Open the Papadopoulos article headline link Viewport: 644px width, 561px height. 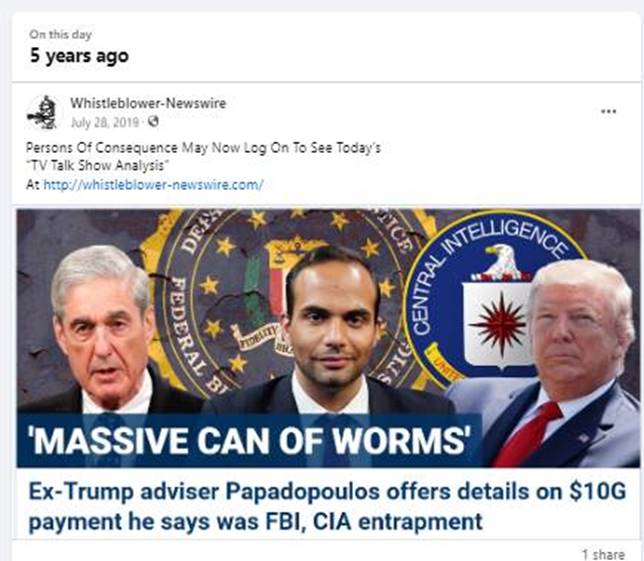coord(327,506)
